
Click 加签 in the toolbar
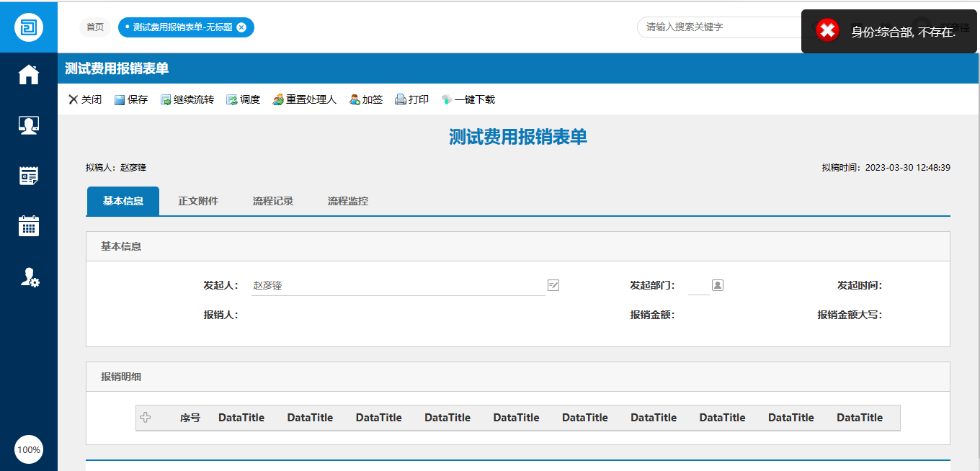(366, 99)
